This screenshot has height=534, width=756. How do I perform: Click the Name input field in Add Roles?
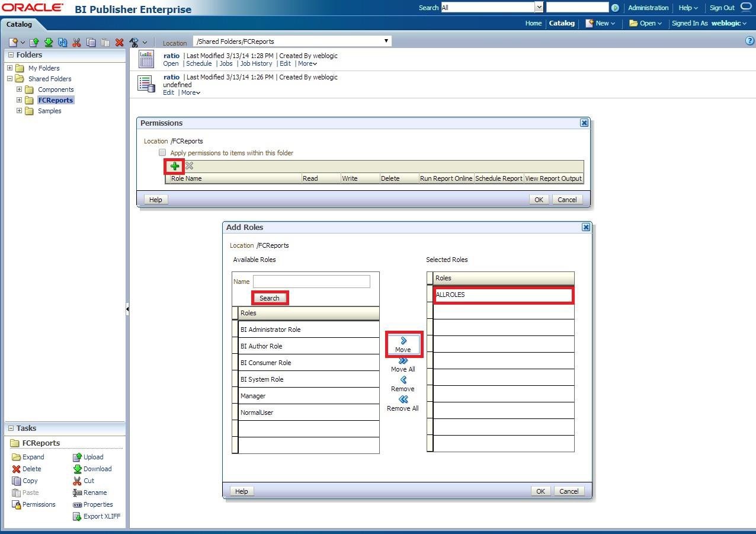click(312, 282)
